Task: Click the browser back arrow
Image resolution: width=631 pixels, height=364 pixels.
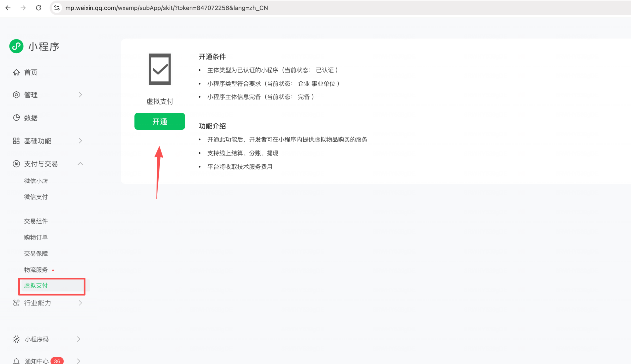Action: coord(8,8)
